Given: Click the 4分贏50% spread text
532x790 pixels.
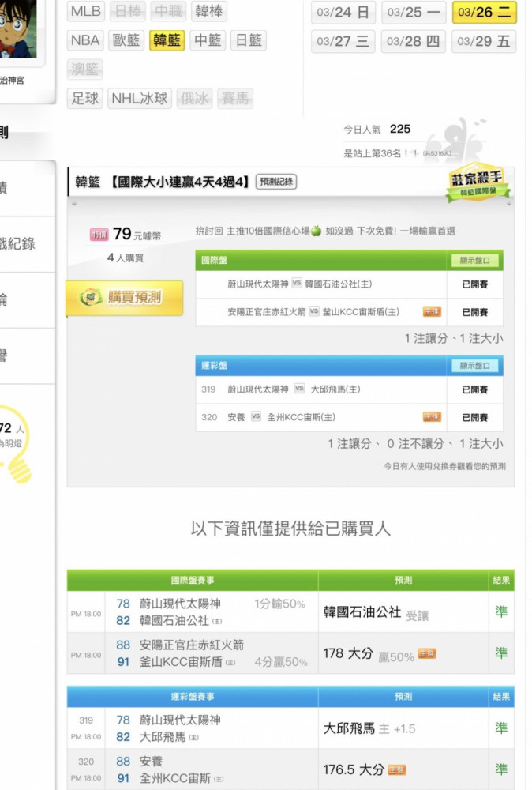Looking at the screenshot, I should coord(281,662).
